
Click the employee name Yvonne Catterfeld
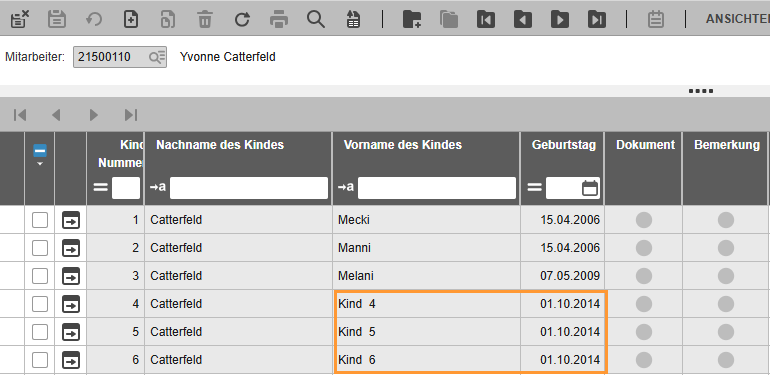[227, 57]
